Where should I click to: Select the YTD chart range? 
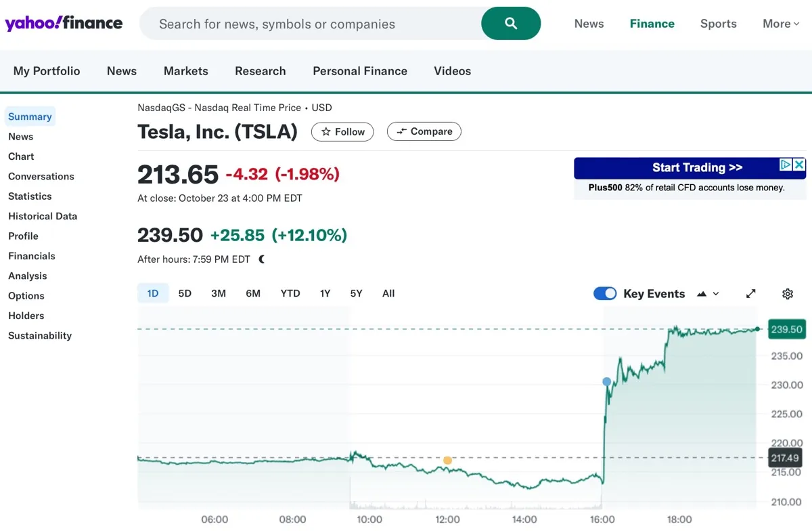[x=290, y=293]
